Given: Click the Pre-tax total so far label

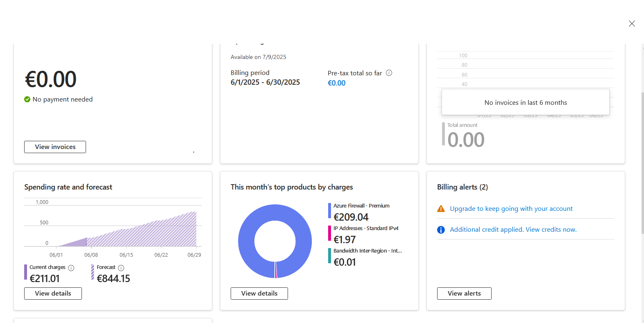Looking at the screenshot, I should [355, 73].
